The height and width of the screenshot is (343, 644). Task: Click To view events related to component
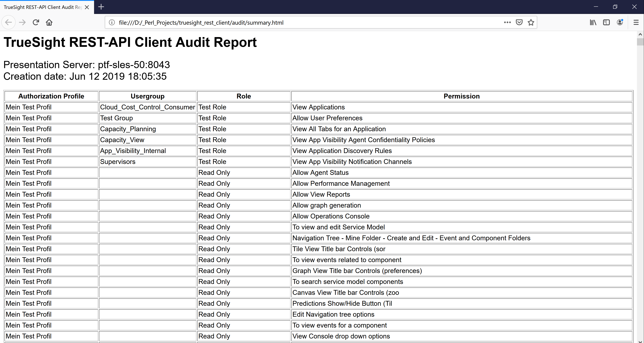462,260
